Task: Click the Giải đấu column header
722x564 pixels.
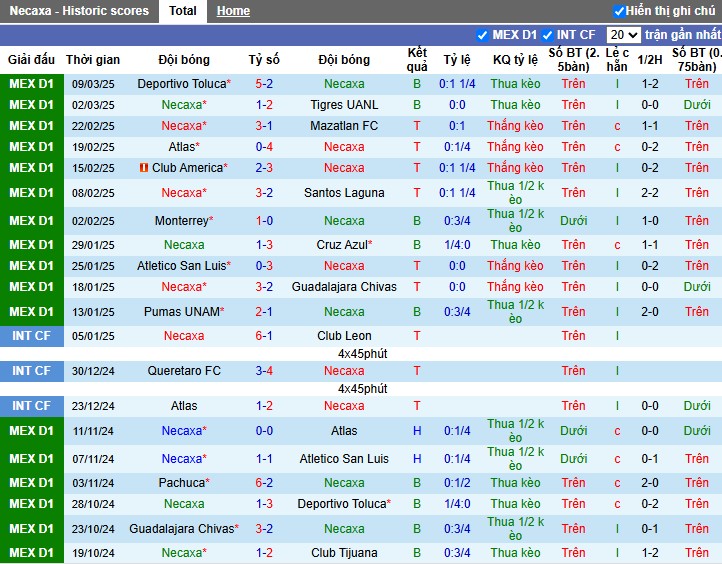Action: 31,60
